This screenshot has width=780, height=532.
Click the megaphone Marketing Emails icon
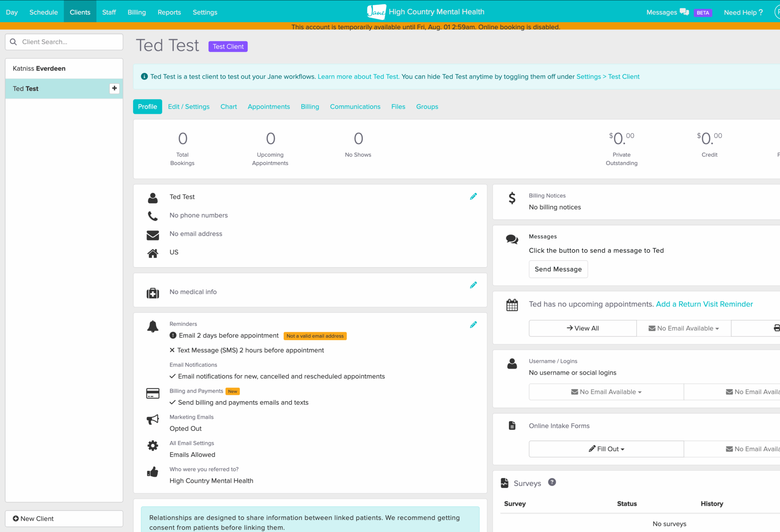[153, 419]
